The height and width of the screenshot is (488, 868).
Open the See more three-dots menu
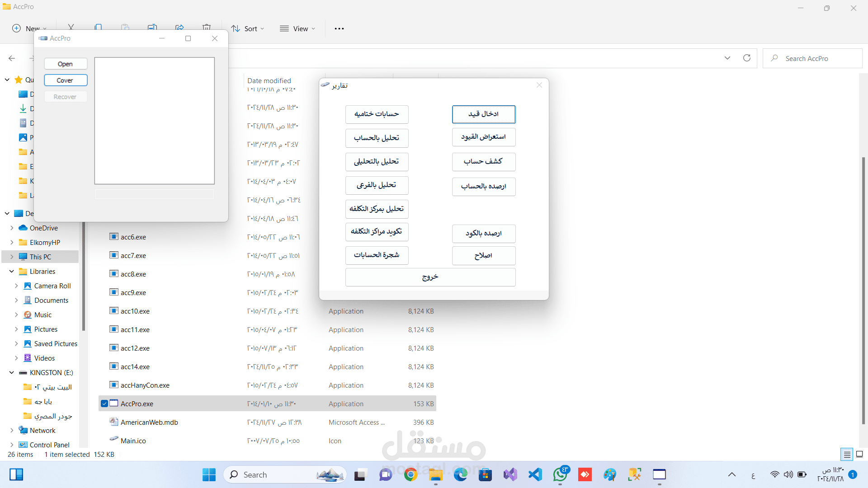pyautogui.click(x=339, y=28)
